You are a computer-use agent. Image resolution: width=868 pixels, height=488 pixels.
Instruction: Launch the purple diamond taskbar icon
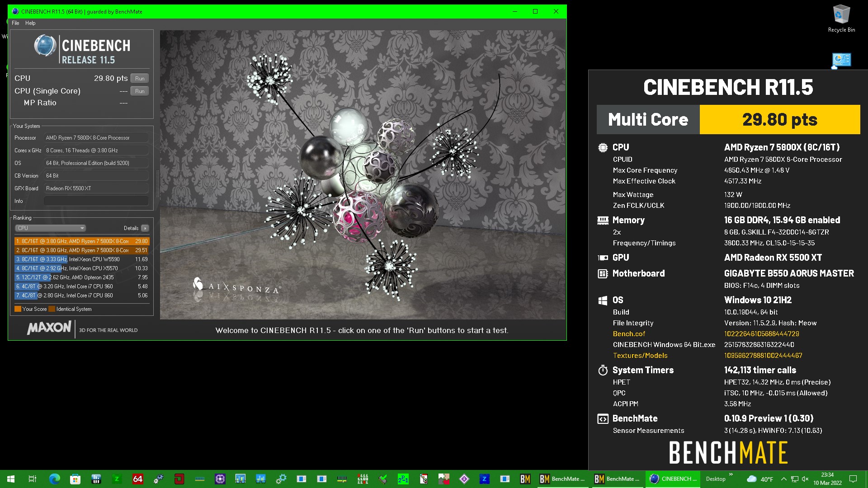coord(464,479)
